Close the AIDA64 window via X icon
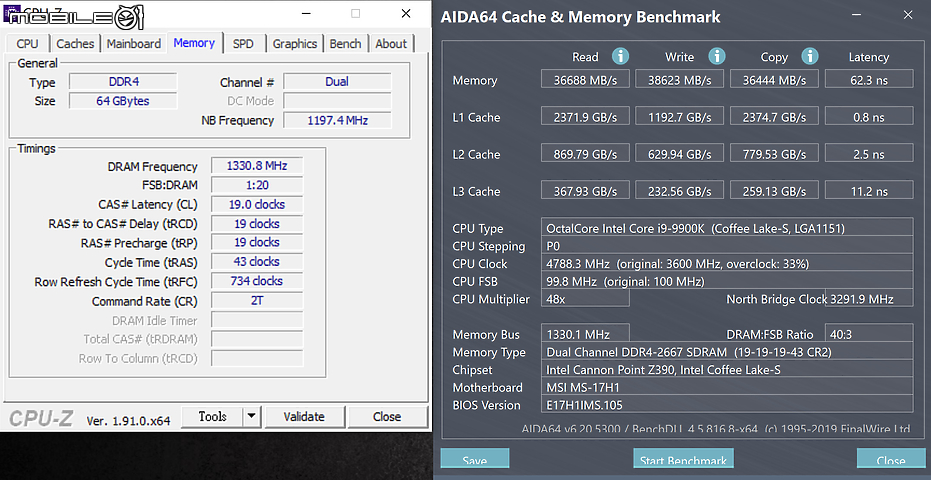This screenshot has width=931, height=480. coord(908,16)
